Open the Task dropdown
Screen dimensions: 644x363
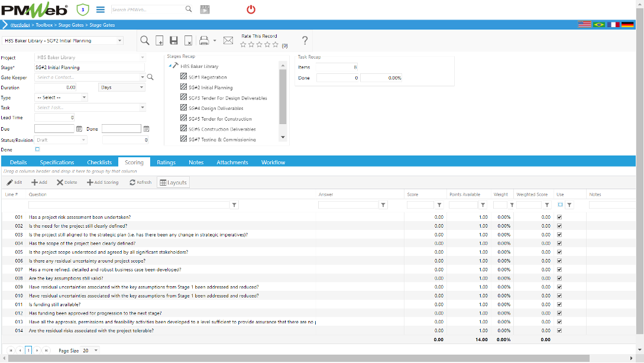click(143, 108)
